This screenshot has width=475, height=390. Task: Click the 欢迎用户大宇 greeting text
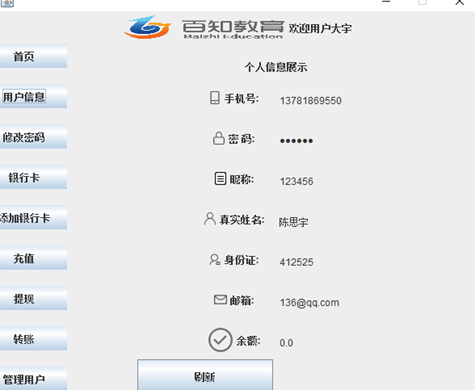[320, 29]
